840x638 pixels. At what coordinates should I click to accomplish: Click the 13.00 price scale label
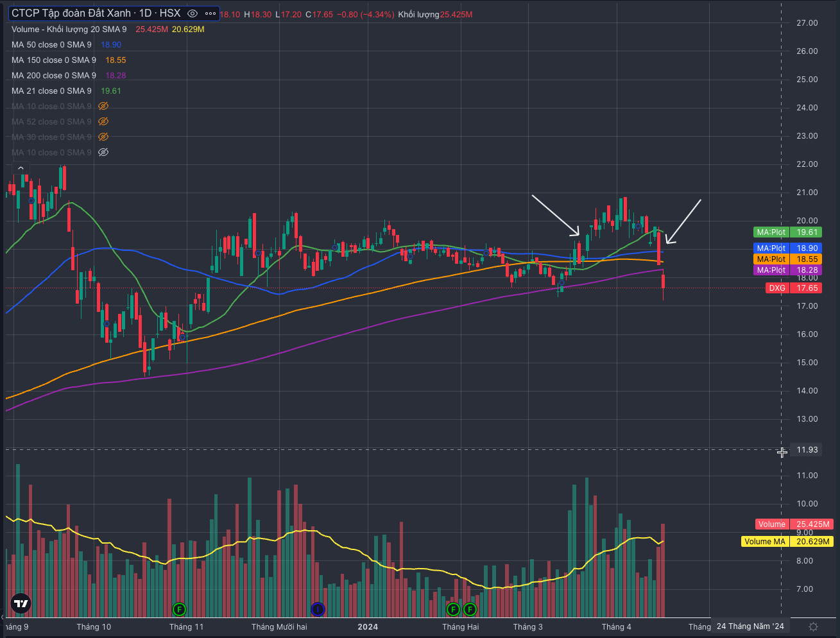pos(807,419)
